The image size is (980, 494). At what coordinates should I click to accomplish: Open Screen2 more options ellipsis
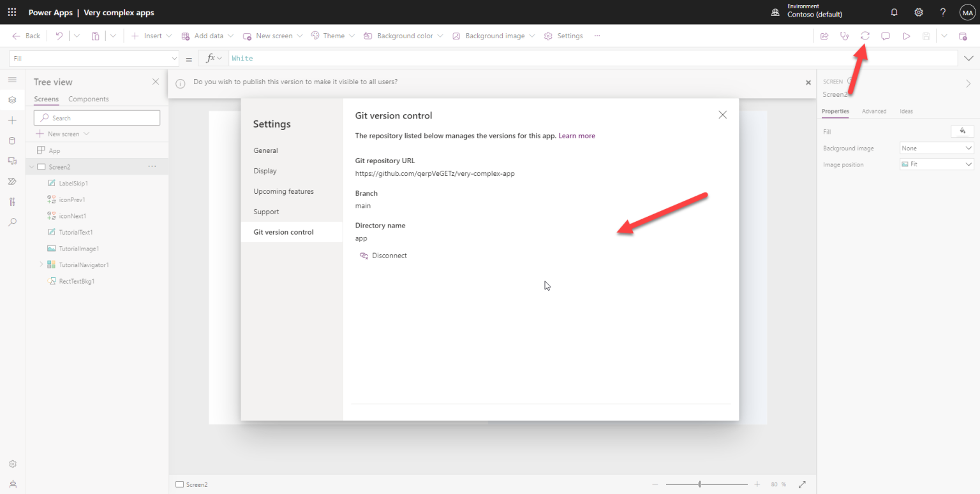[x=152, y=166]
